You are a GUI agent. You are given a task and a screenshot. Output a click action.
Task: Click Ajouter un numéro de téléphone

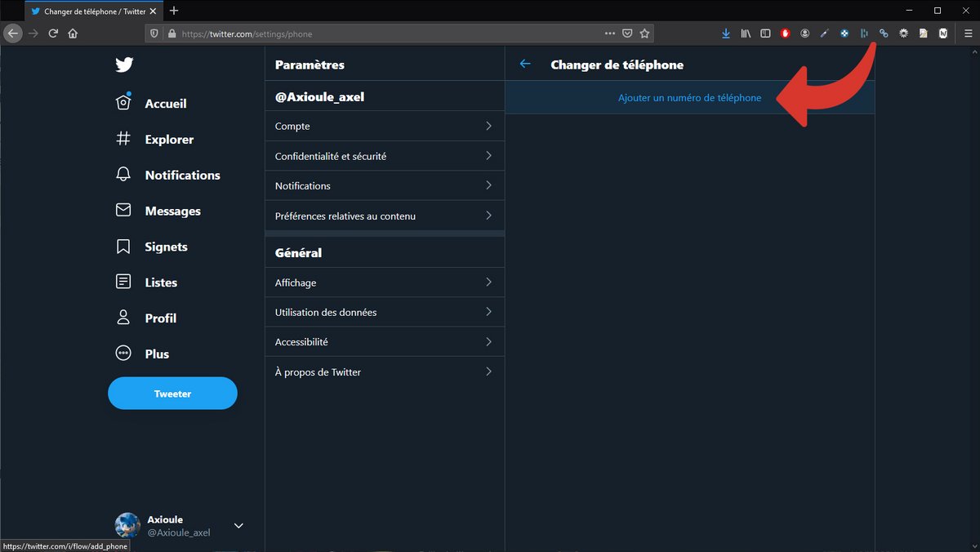click(689, 97)
